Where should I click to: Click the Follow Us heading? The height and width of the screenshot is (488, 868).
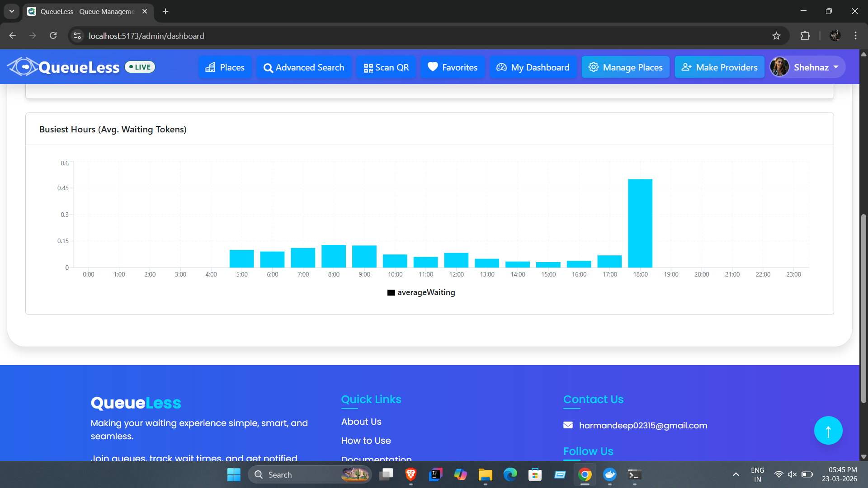[588, 451]
